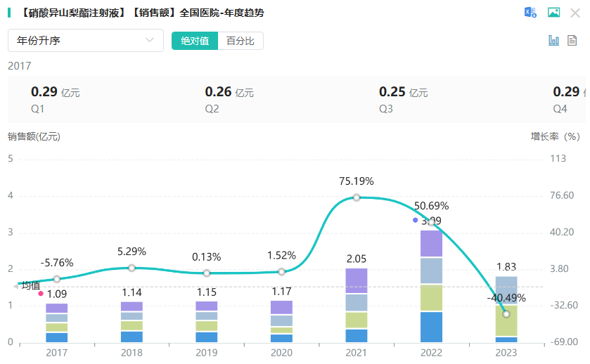This screenshot has width=590, height=364.
Task: Switch to bar chart view icon
Action: pos(553,41)
